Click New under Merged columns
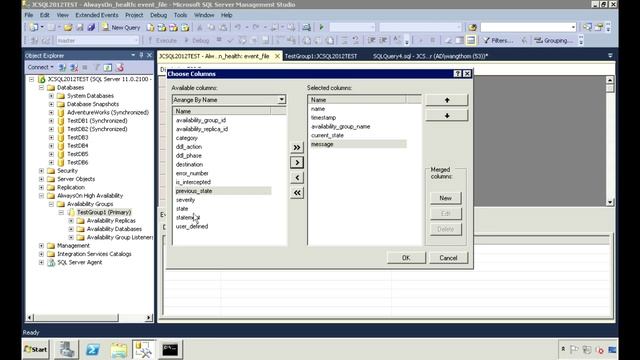The width and height of the screenshot is (640, 360). [445, 198]
